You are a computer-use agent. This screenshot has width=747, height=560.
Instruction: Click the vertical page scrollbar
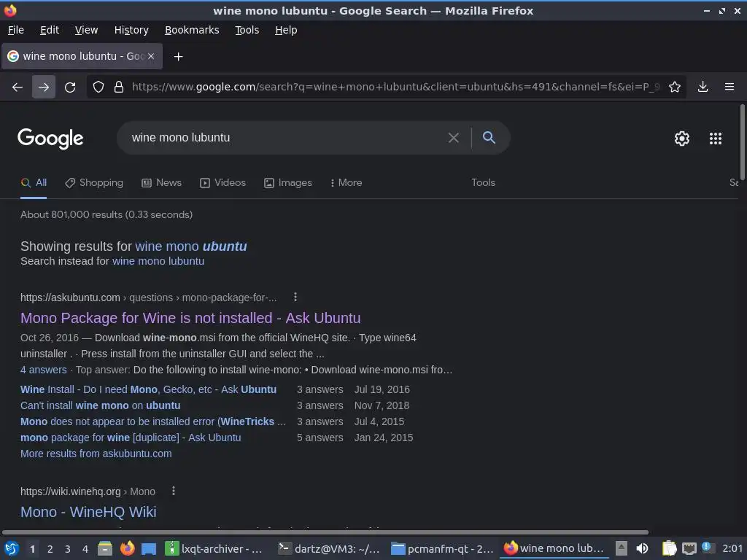(742, 143)
